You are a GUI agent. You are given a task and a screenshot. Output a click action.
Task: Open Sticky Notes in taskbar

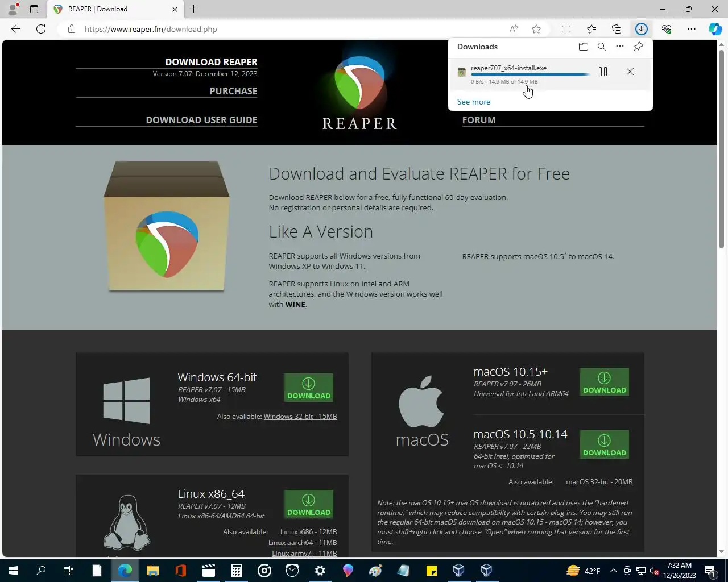pos(432,571)
